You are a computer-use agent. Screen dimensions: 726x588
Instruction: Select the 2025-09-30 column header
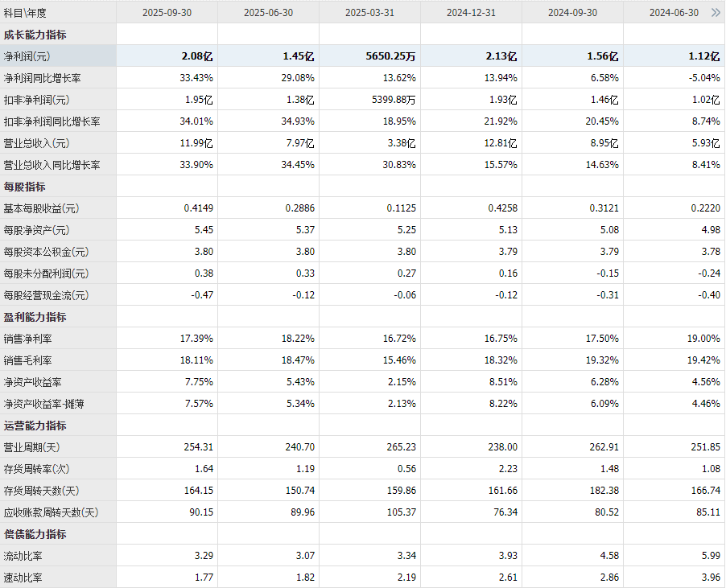(167, 13)
